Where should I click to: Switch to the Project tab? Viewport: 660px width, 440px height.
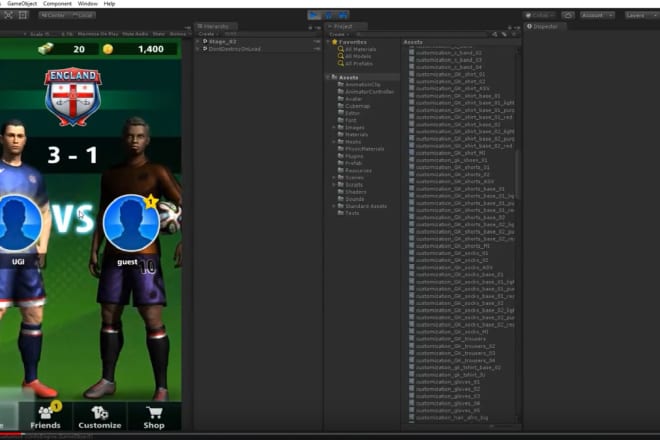click(x=346, y=27)
